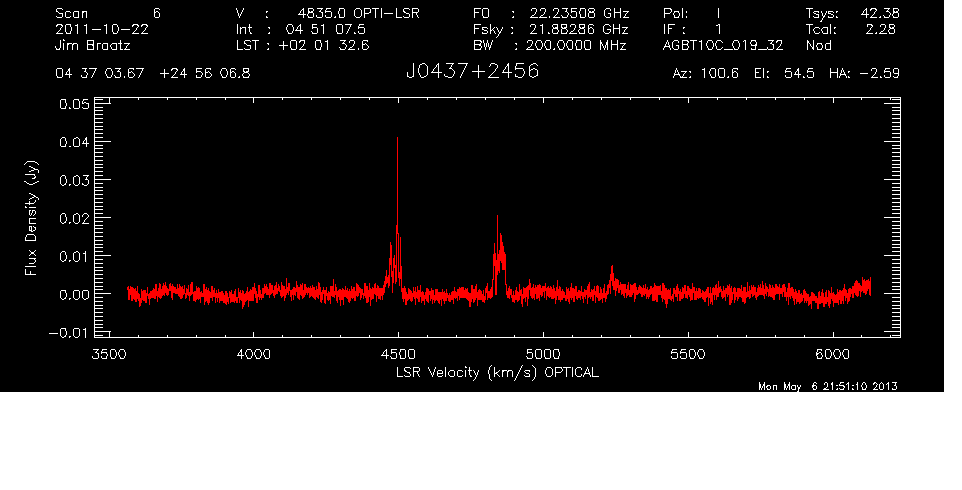Click the Flux Density (Jy) axis label
Viewport: 962px width, 490px height.
(31, 218)
